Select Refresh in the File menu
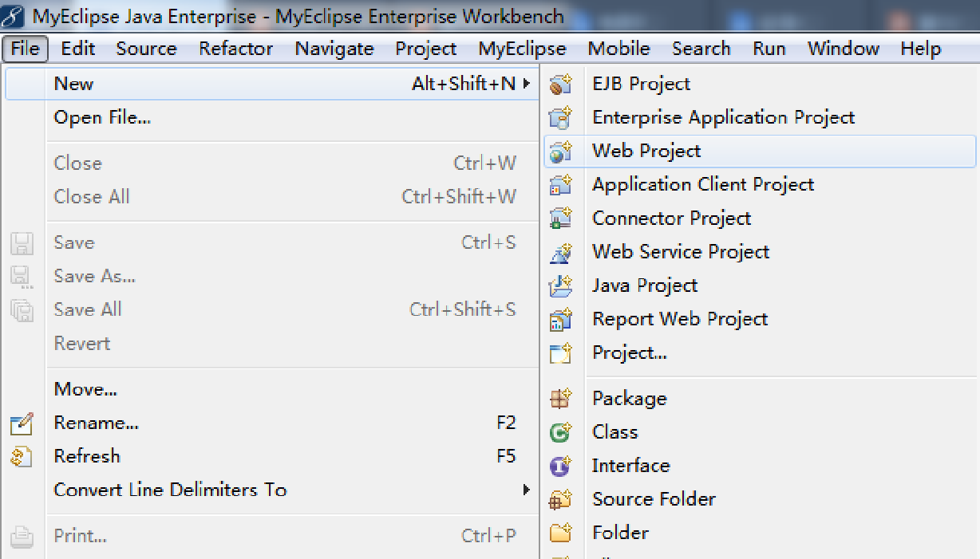The image size is (980, 559). click(87, 456)
